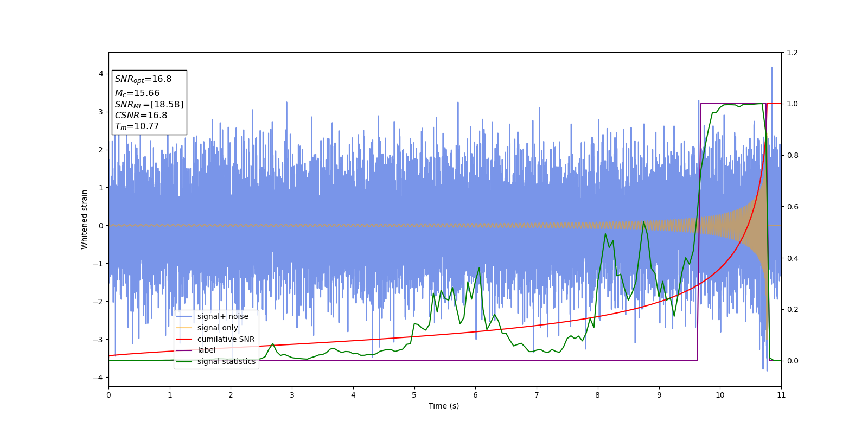Viewport: 868px width, 434px height.
Task: Click right y-axis tick label 1.2
Action: click(x=793, y=53)
